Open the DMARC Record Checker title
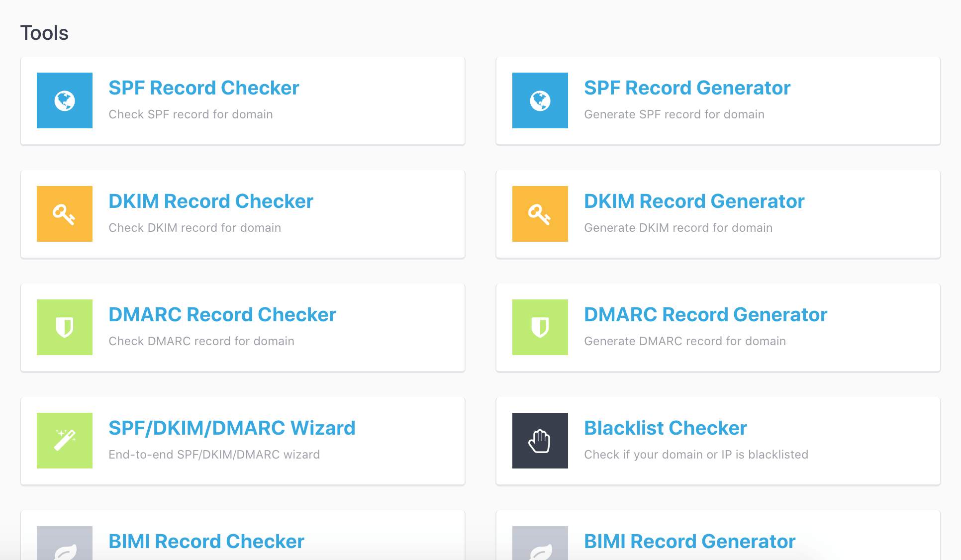Image resolution: width=961 pixels, height=560 pixels. [222, 315]
